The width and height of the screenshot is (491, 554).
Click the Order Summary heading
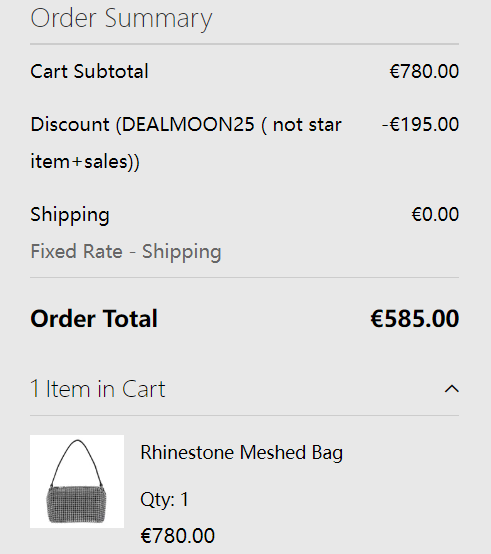[x=121, y=19]
